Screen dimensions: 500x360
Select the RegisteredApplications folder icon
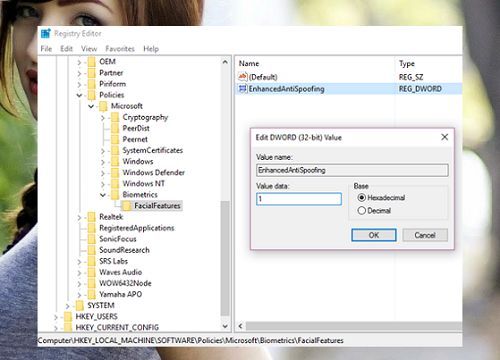[91, 228]
